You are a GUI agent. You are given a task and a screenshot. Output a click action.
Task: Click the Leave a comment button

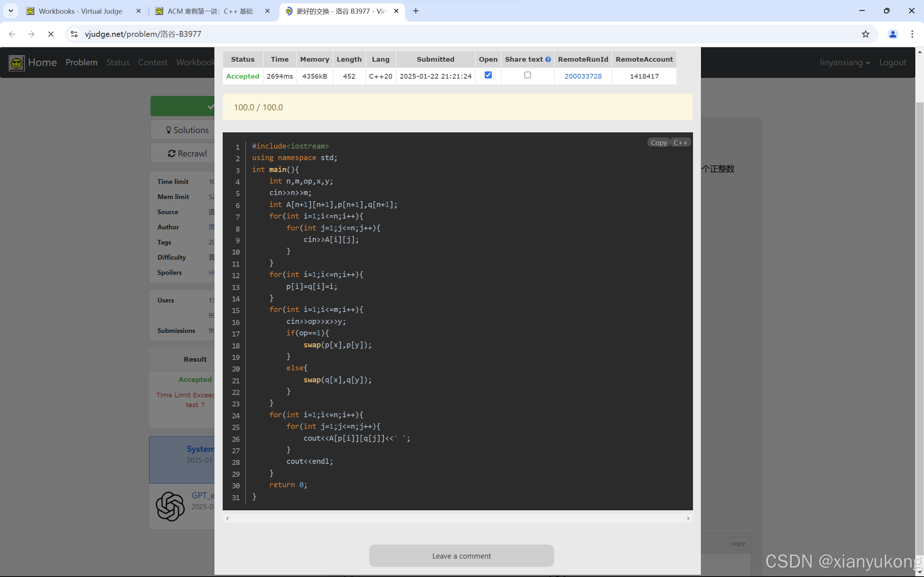(461, 556)
